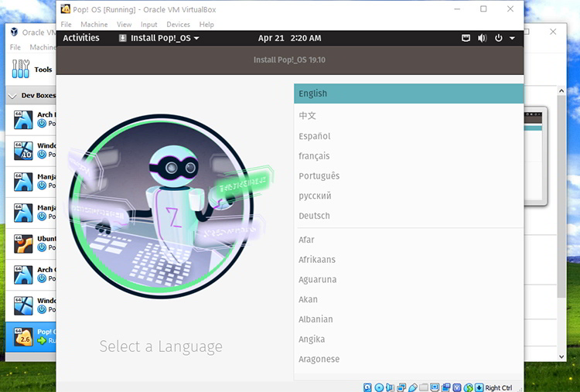Click the mouse integration status icon
This screenshot has width=580, height=392.
[x=469, y=387]
